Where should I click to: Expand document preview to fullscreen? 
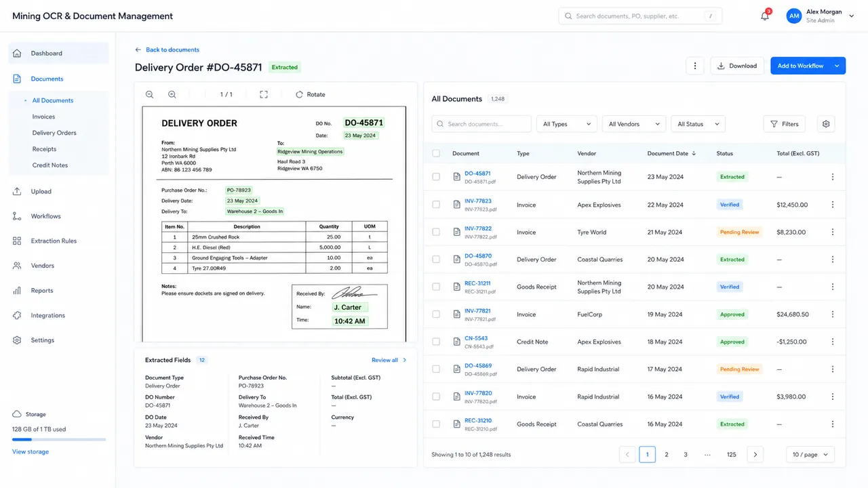point(264,95)
